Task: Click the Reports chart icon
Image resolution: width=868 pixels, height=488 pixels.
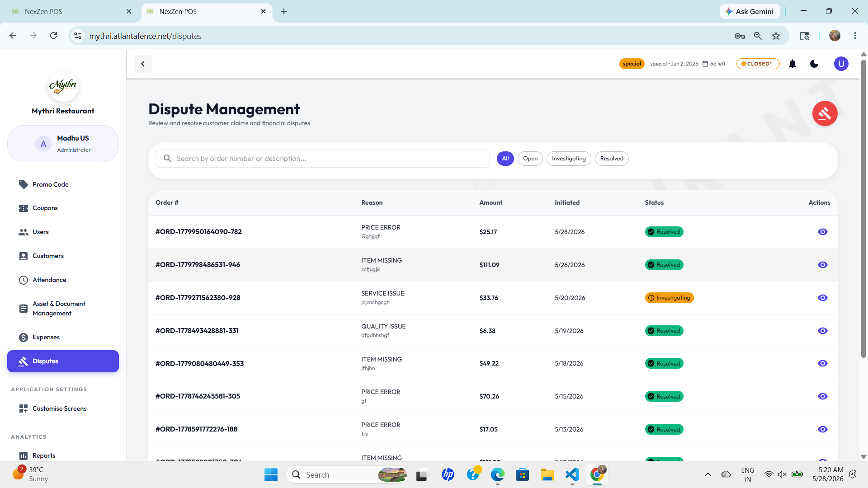Action: (24, 455)
